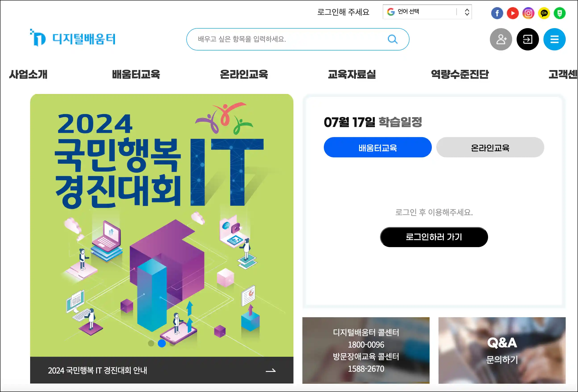Open the YouTube channel icon
Screen dimensions: 578x392
point(513,13)
